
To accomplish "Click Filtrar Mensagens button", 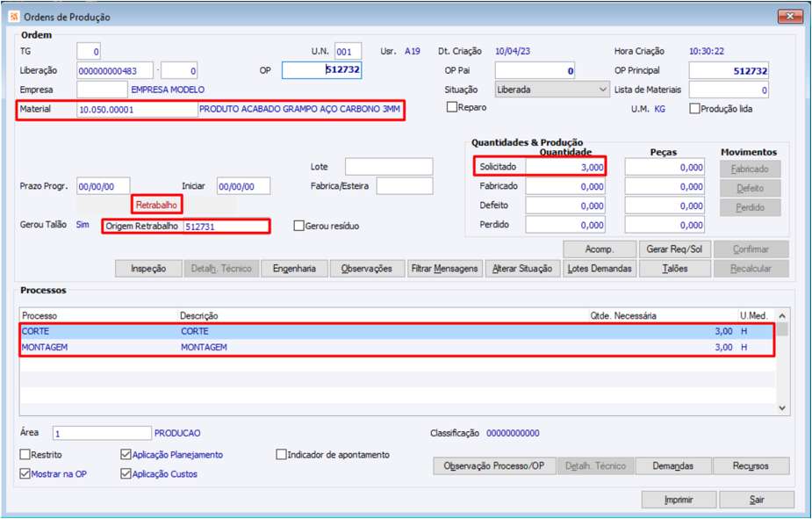I will coord(445,269).
